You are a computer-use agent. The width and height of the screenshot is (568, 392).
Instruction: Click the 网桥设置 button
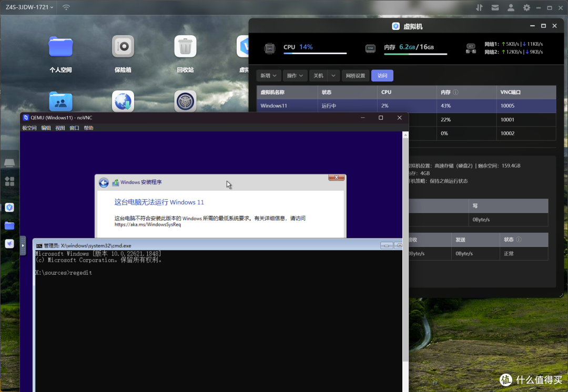(x=356, y=76)
